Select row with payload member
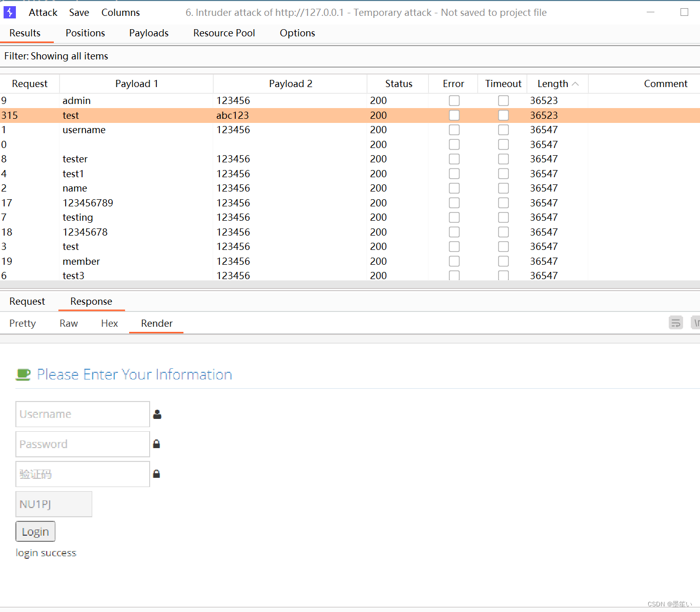This screenshot has height=612, width=700. [x=350, y=261]
